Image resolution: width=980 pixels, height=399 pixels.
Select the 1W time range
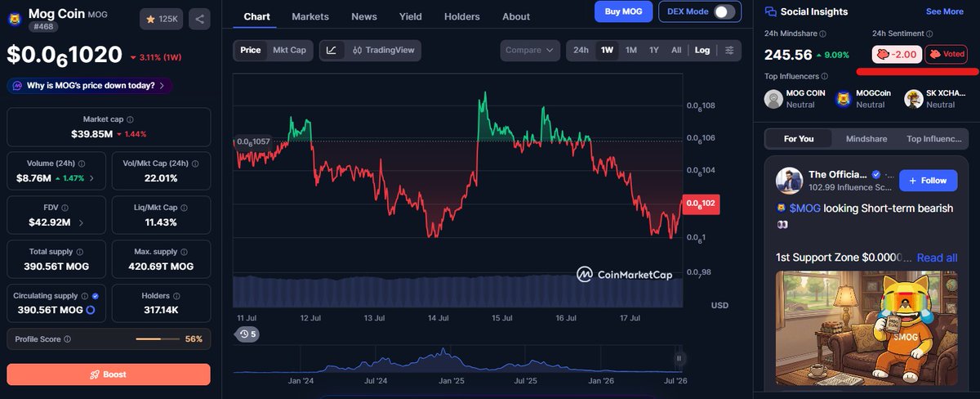coord(607,50)
